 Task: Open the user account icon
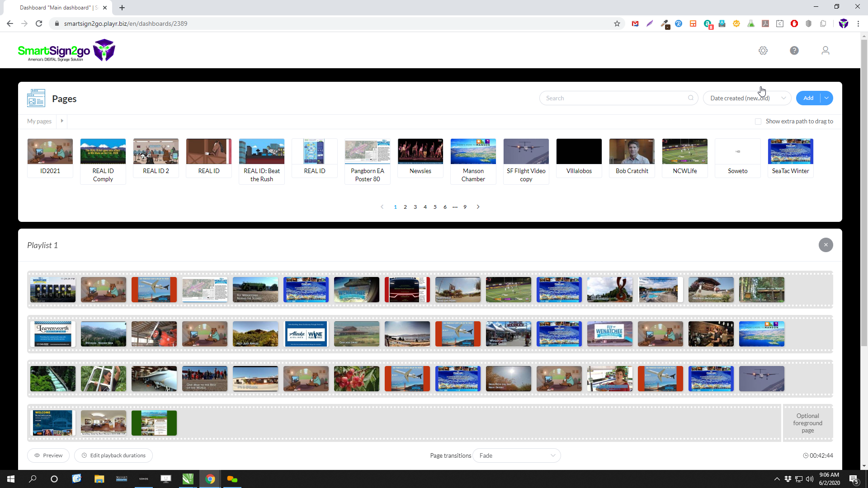pyautogui.click(x=826, y=51)
